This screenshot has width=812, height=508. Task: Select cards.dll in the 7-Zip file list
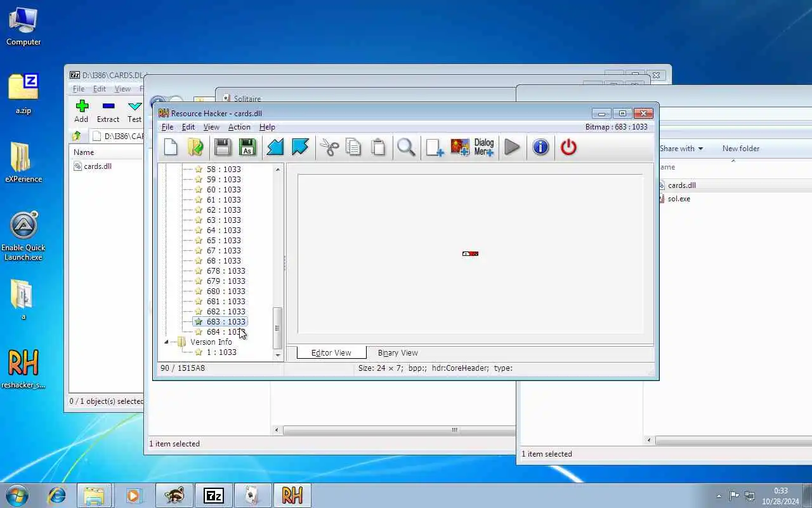click(x=97, y=166)
